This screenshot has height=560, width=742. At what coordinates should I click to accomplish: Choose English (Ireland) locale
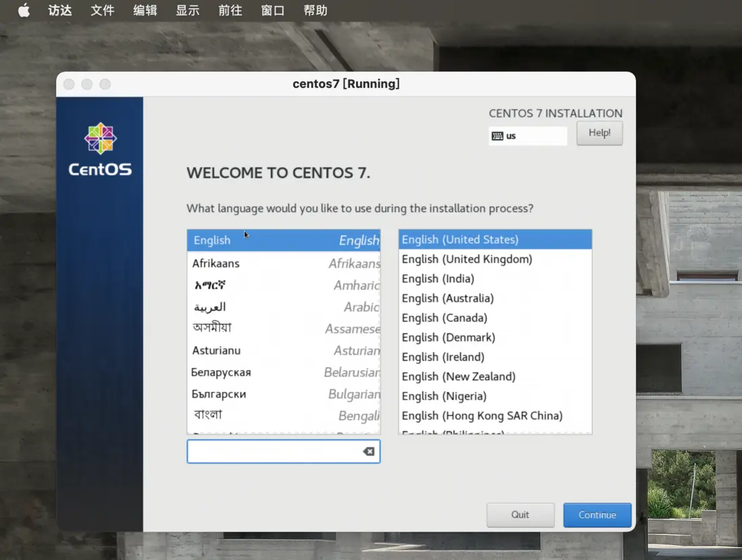tap(495, 357)
